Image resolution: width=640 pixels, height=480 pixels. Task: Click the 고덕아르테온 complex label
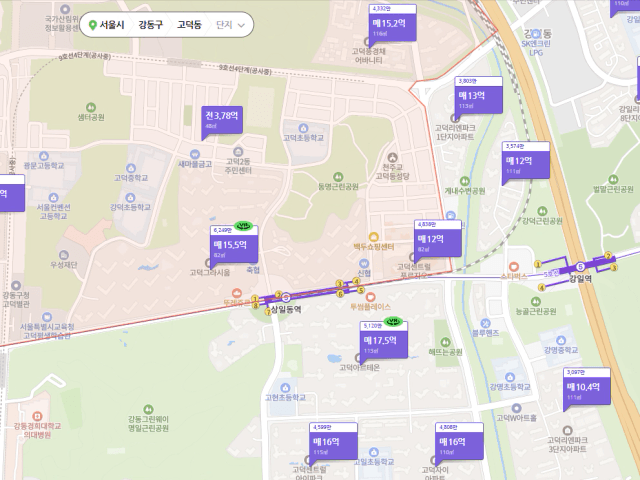click(x=360, y=368)
